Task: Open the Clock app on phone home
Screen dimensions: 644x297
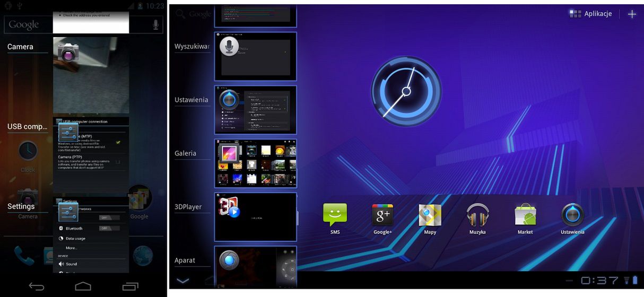Action: [28, 155]
